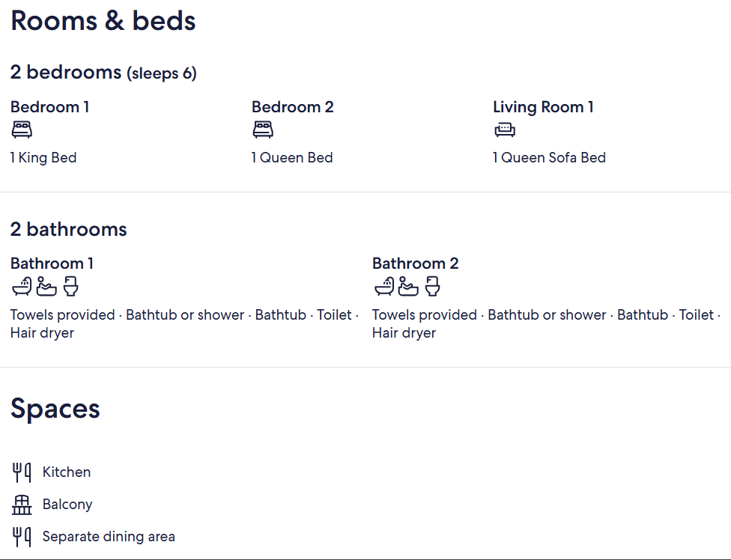This screenshot has height=560, width=731.
Task: Click the Bedroom 2 heading
Action: tap(293, 107)
